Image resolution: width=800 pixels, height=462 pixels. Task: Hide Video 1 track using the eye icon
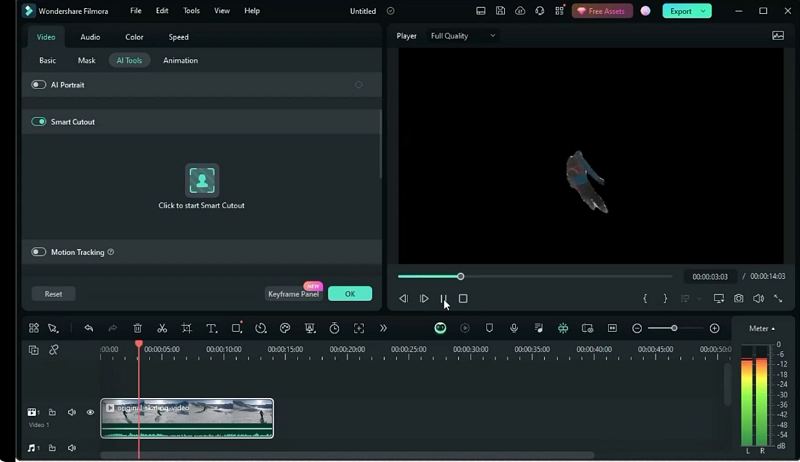90,412
